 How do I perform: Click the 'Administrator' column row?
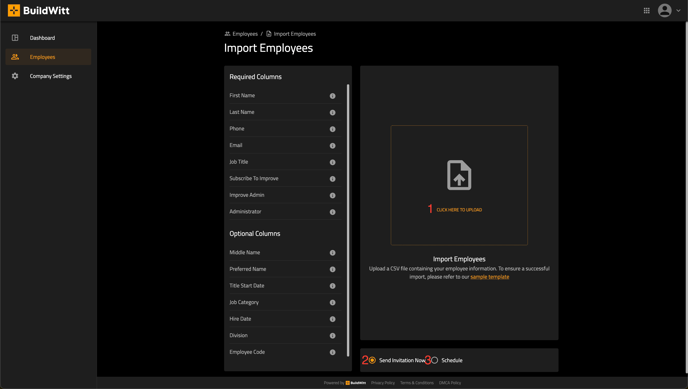coord(285,212)
